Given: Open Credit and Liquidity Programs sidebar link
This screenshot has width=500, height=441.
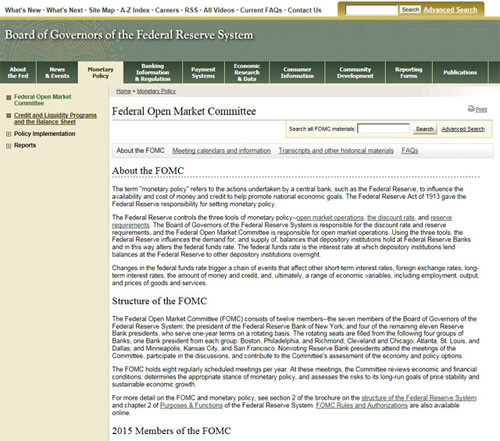Looking at the screenshot, I should pos(55,118).
